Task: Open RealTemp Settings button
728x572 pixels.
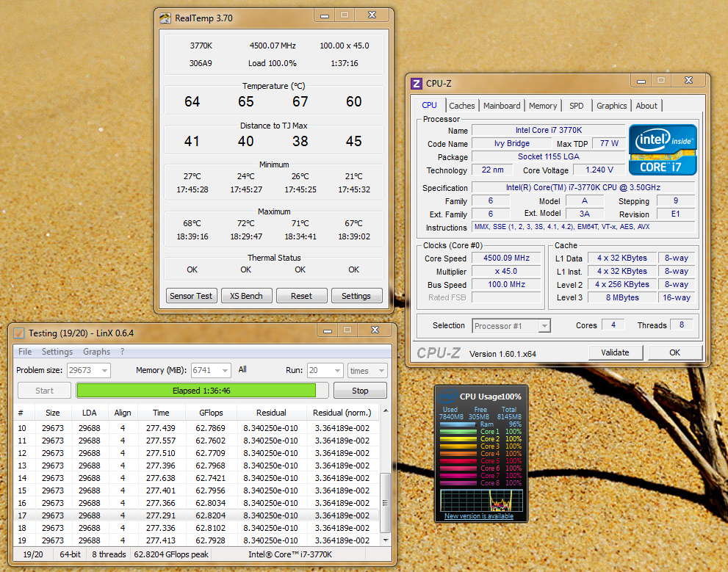Action: (x=356, y=296)
